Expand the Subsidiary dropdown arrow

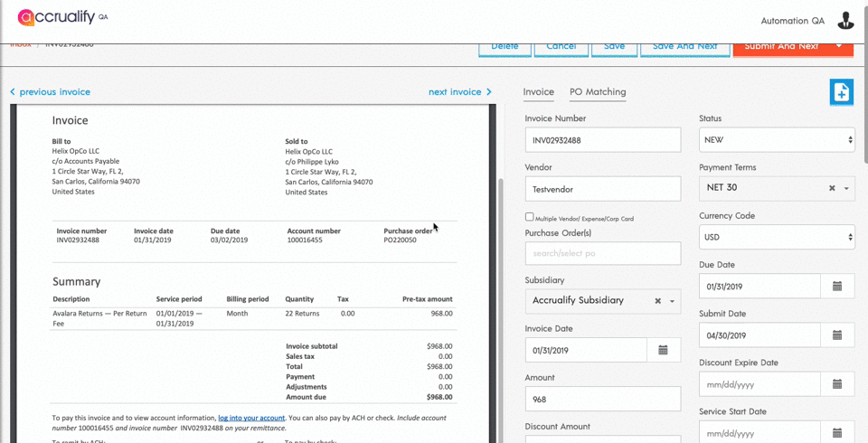(673, 302)
